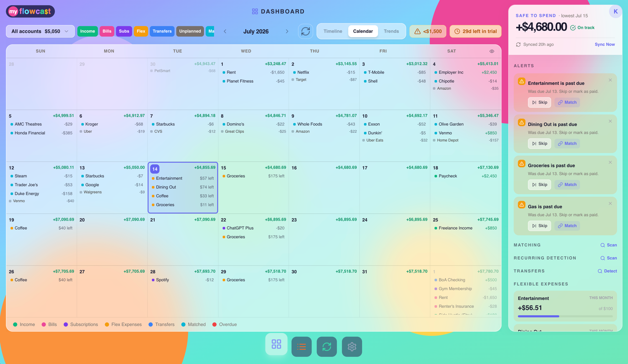
Task: Run Scan for Recurring Detection
Action: 609,258
